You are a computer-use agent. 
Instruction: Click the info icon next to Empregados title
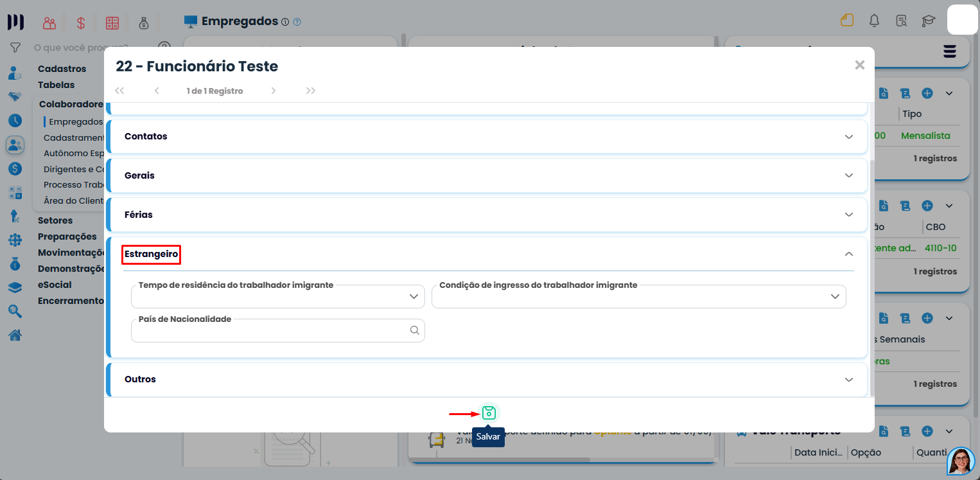[x=284, y=22]
